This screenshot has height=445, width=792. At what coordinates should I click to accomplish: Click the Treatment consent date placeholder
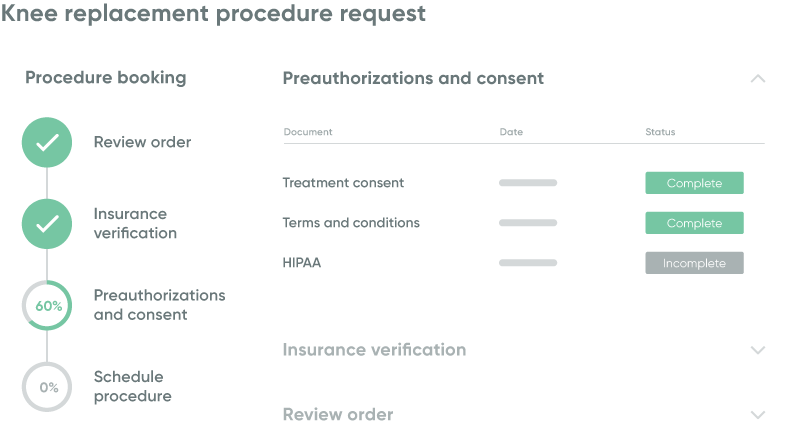(528, 183)
